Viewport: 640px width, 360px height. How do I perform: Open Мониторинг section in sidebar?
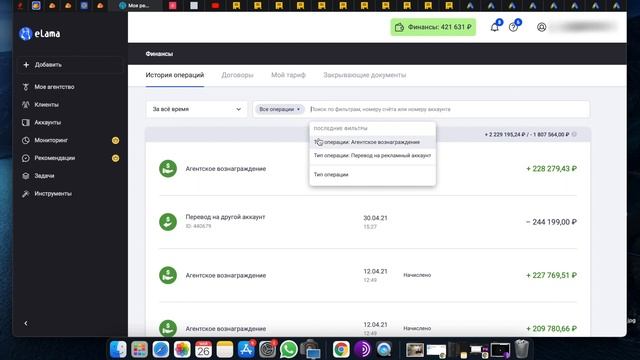51,140
